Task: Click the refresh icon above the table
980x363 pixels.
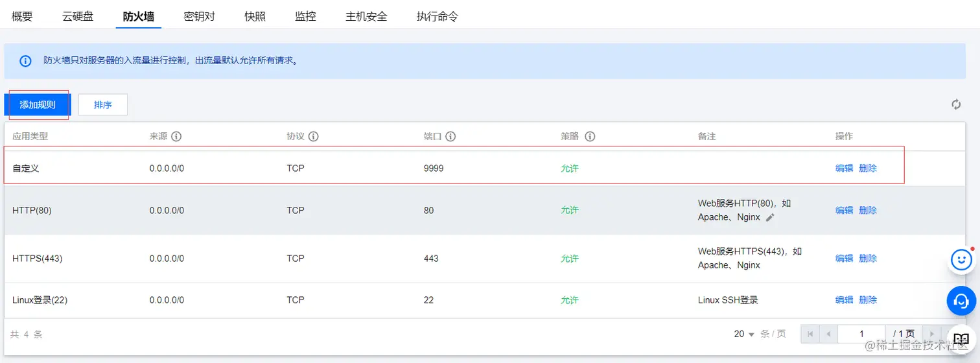Action: [x=956, y=104]
